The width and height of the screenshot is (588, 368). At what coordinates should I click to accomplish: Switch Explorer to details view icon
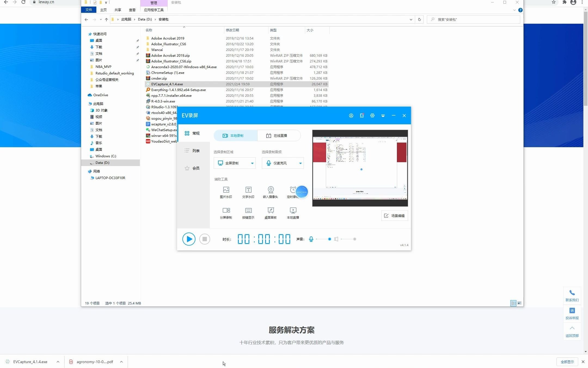[513, 303]
